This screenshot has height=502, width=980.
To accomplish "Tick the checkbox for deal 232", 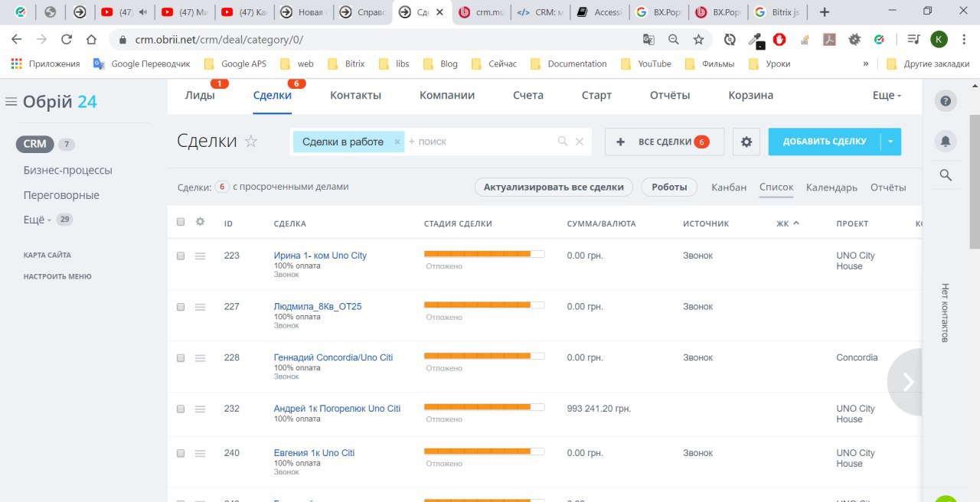I will tap(181, 409).
